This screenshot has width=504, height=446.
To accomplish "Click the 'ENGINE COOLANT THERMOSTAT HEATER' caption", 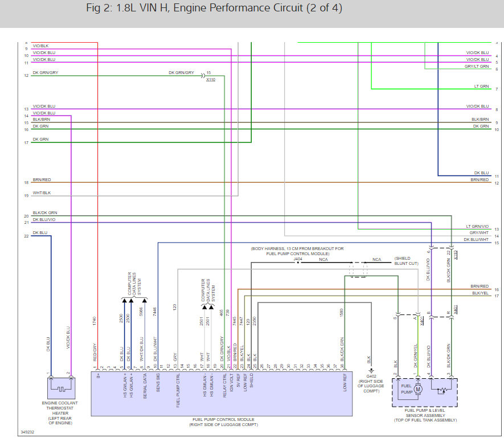I will (60, 413).
